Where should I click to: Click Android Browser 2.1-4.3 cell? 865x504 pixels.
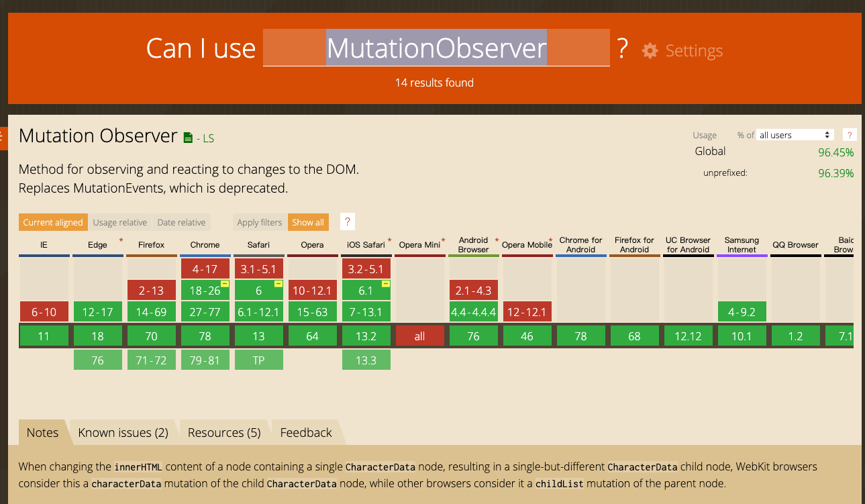[474, 291]
